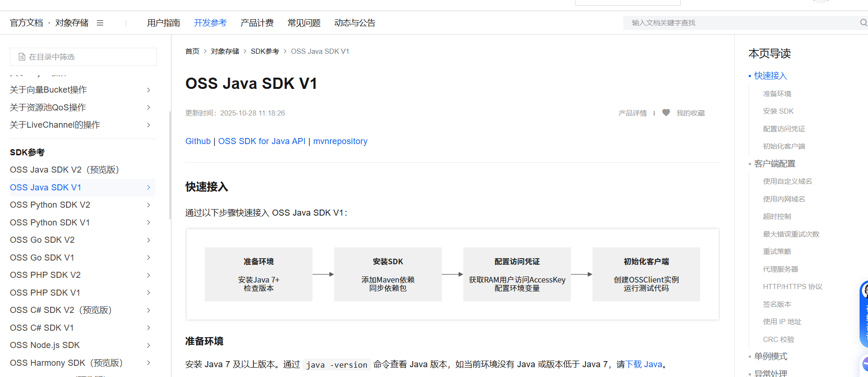
Task: Jump to 准备环境 in page guide
Action: tap(777, 94)
